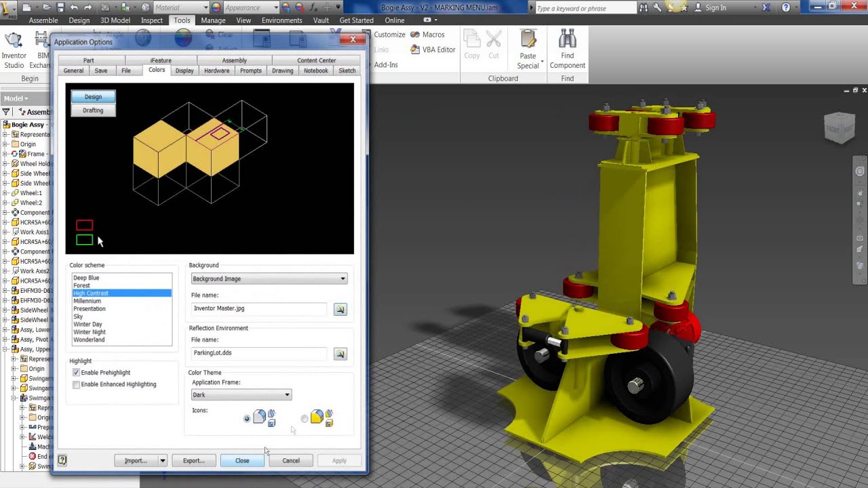The image size is (868, 488).
Task: Open the Model browser dropdown
Action: tap(16, 98)
